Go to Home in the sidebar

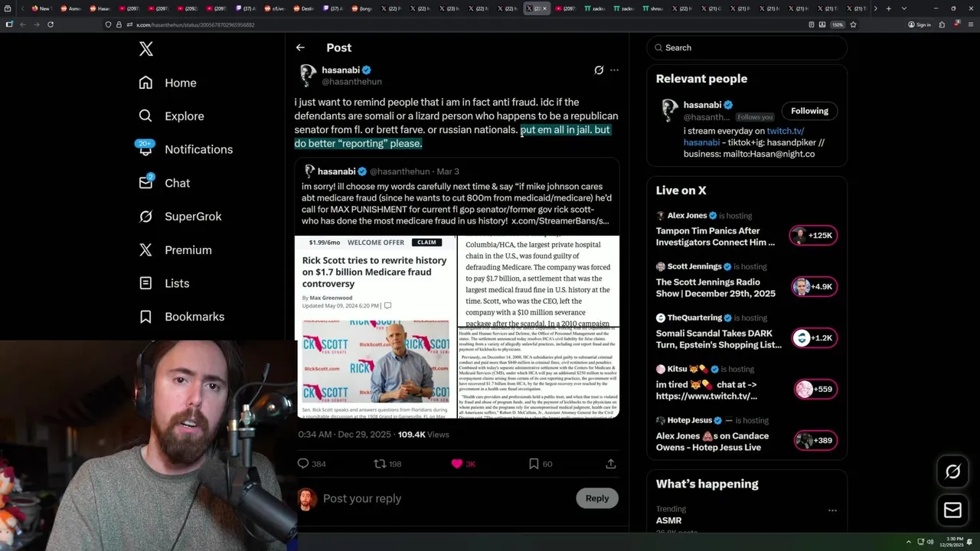point(168,83)
